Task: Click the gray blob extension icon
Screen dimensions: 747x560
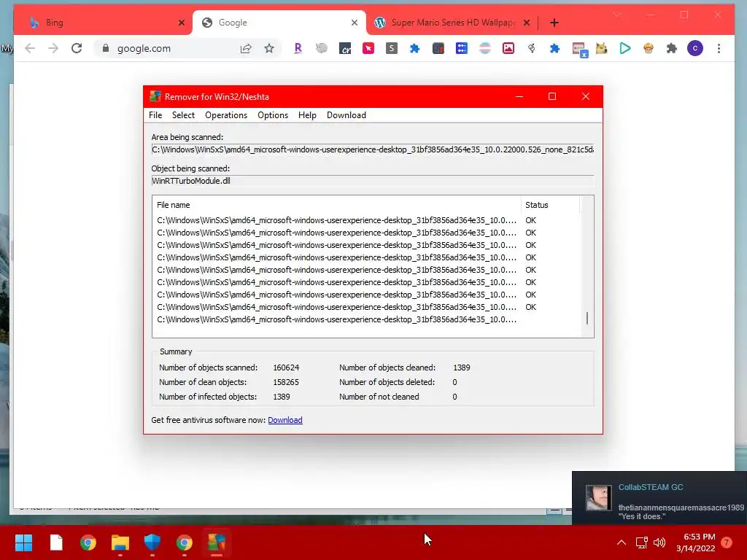Action: tap(322, 48)
